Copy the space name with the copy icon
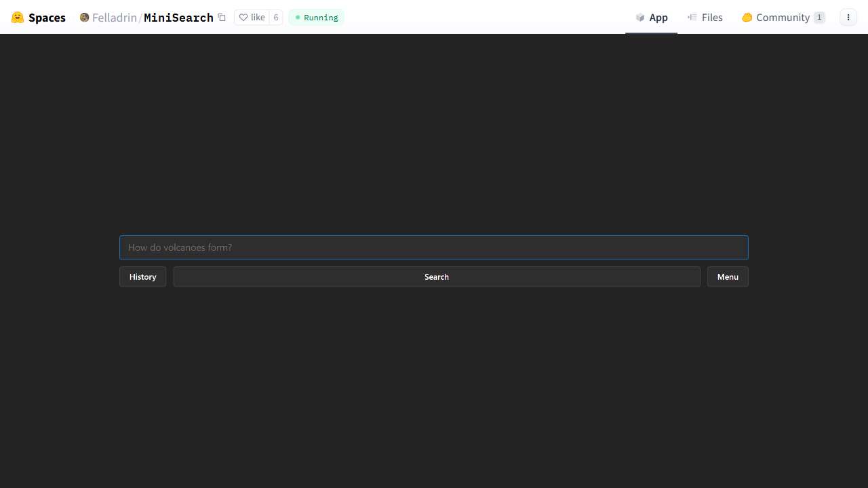This screenshot has width=868, height=488. 222,18
